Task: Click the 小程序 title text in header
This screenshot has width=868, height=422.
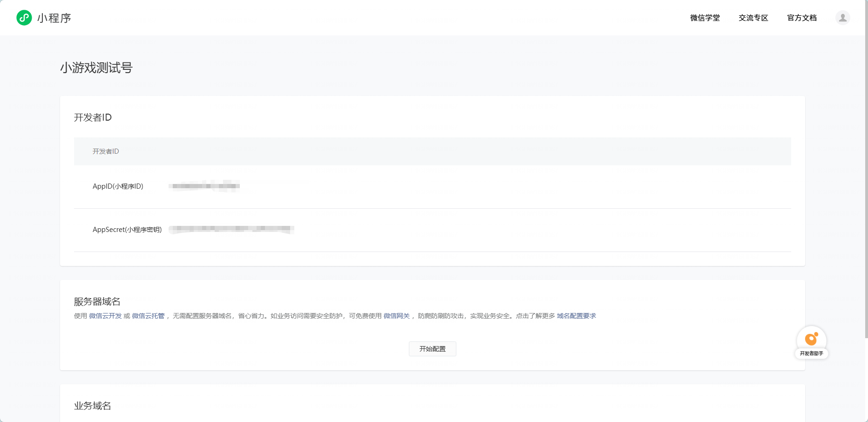Action: tap(54, 18)
